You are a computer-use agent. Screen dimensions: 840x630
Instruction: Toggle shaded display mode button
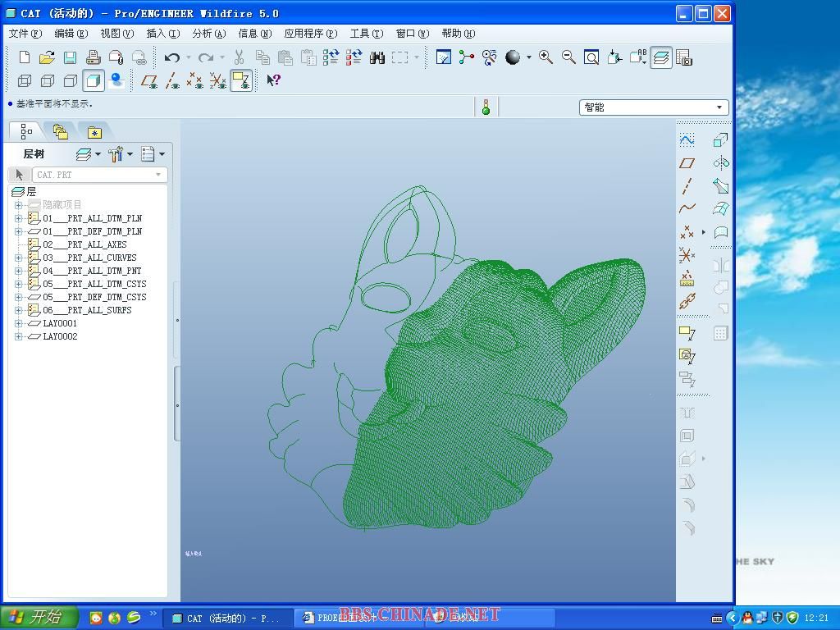94,81
